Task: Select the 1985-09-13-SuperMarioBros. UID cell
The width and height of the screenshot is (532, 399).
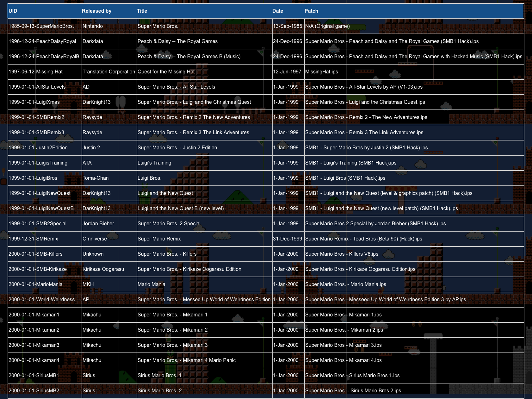Action: tap(45, 26)
